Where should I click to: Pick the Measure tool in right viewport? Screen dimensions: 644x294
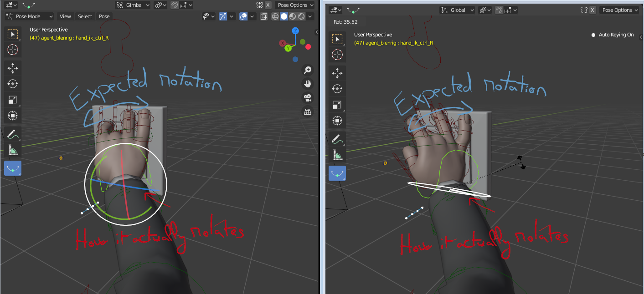click(337, 155)
